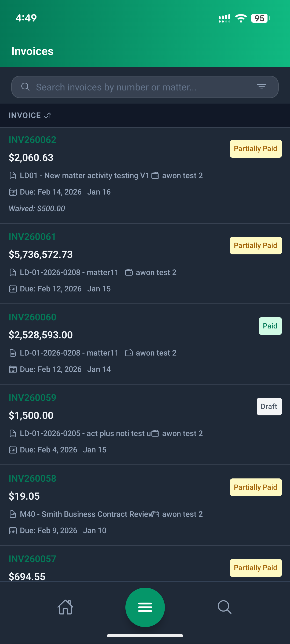
Task: Open invoice INV260062
Action: click(x=33, y=140)
